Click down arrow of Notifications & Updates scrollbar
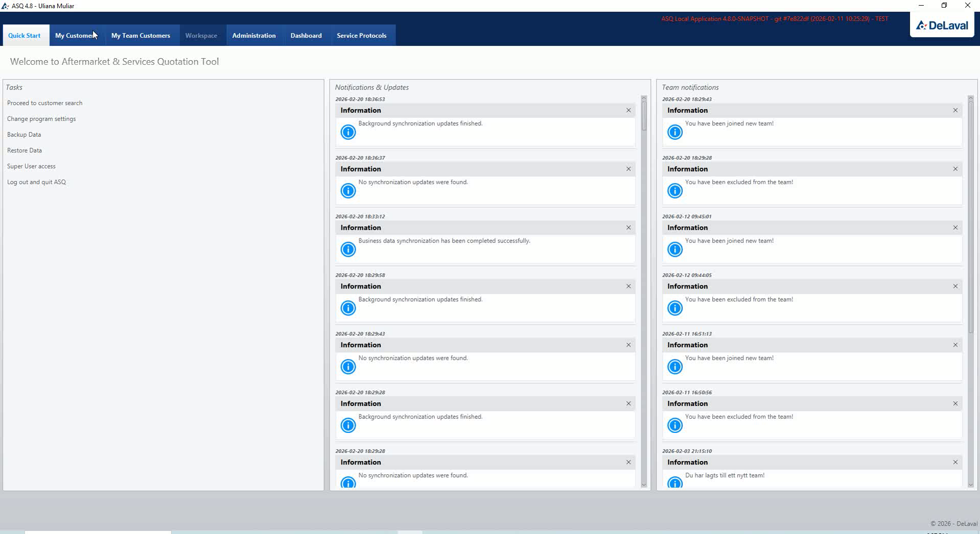The width and height of the screenshot is (980, 534). pos(644,485)
